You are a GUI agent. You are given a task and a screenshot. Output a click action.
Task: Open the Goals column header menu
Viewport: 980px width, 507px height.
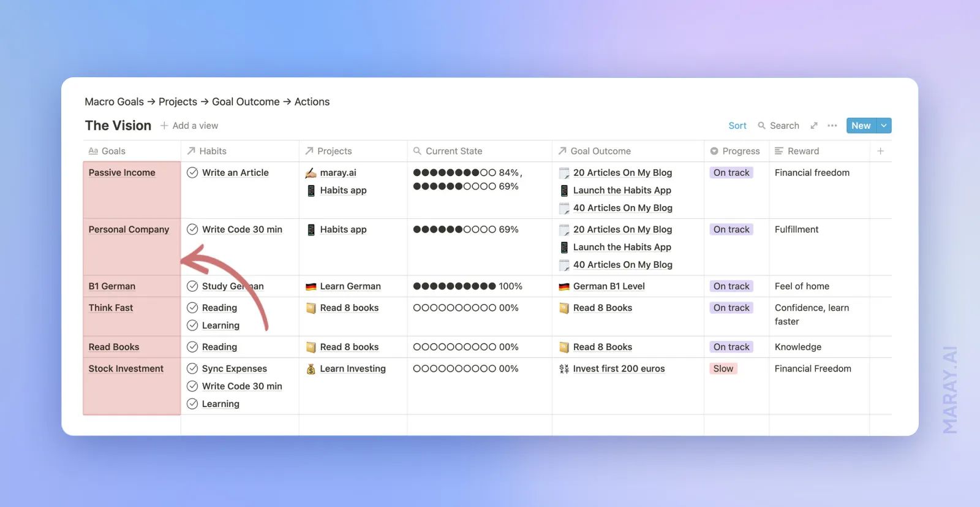132,151
